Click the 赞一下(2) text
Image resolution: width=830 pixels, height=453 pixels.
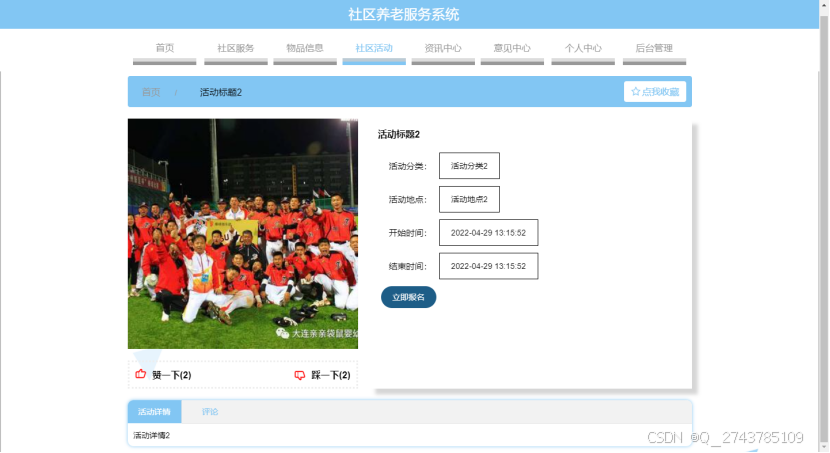(x=172, y=375)
